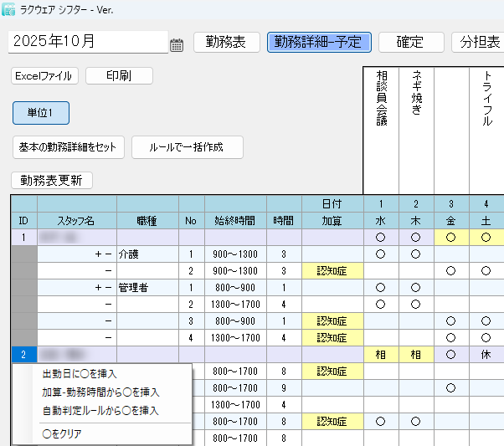Toggle the 休 mark on Saturday day 4
Screen dimensions: 504x446
(x=486, y=354)
